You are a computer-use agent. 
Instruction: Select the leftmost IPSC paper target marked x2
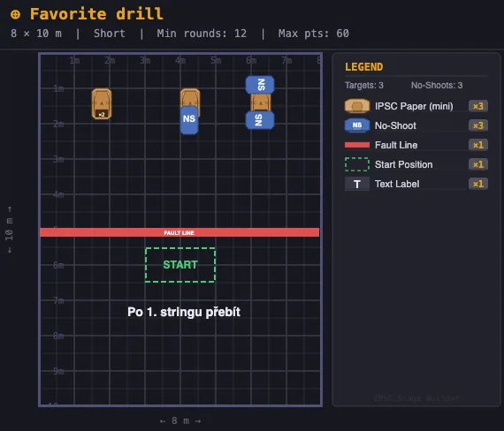(x=102, y=103)
